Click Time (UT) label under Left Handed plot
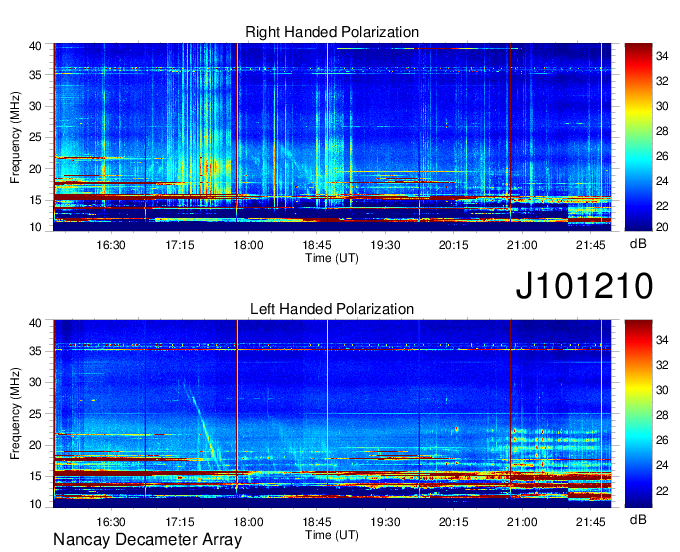This screenshot has height=552, width=680. click(332, 535)
